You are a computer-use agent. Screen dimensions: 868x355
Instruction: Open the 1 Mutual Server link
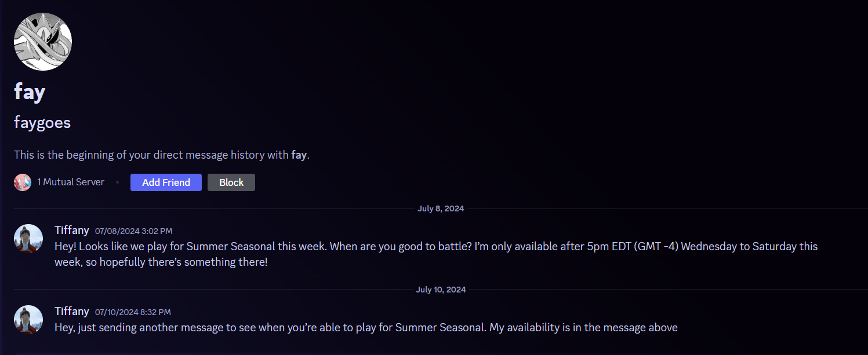(71, 182)
